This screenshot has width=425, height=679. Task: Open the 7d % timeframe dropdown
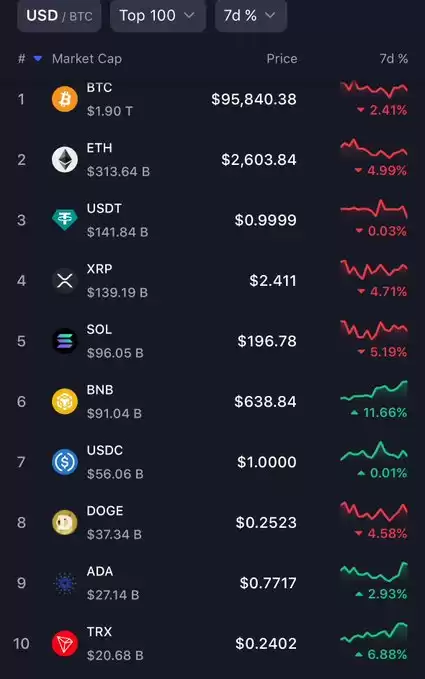pyautogui.click(x=251, y=16)
